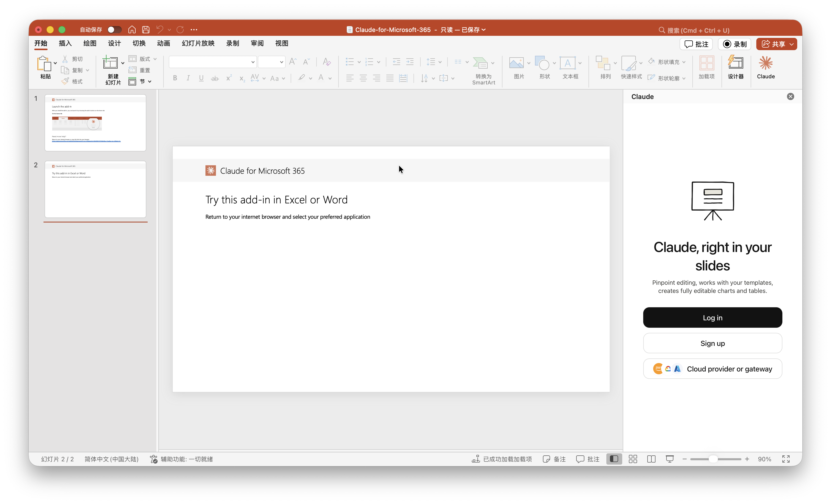
Task: Decrease font size with the smaller A
Action: tap(306, 62)
